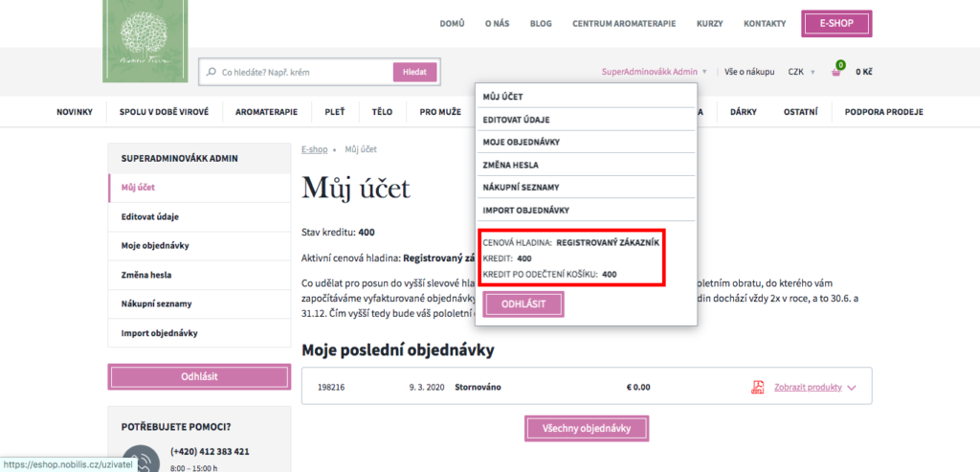Click the € 0.00 order amount

(x=638, y=387)
